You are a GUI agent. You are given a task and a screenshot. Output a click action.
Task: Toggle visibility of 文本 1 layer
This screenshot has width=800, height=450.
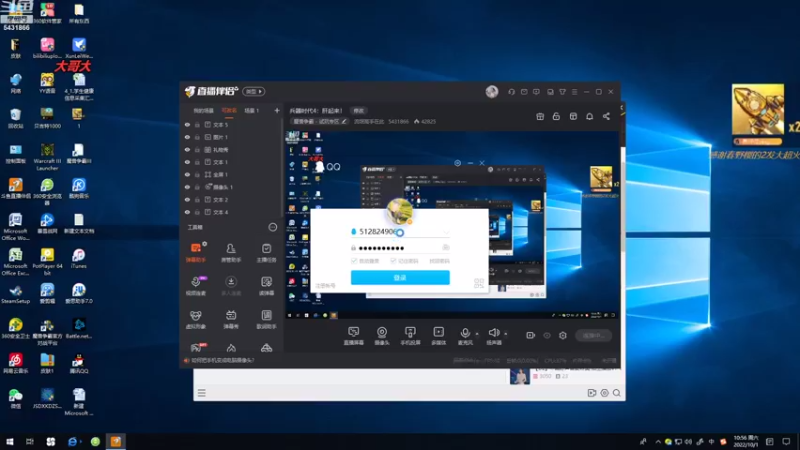coord(187,162)
